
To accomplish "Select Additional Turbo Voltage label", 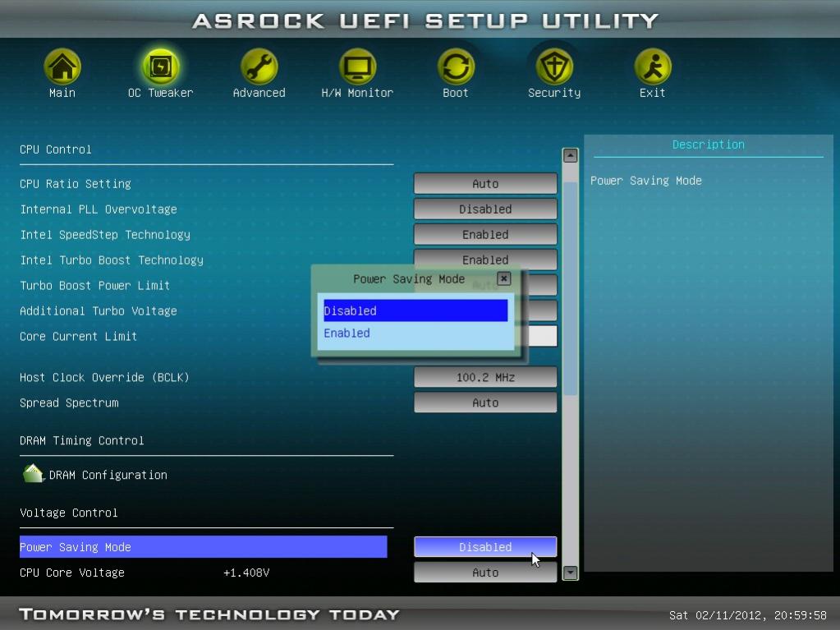I will pos(98,310).
